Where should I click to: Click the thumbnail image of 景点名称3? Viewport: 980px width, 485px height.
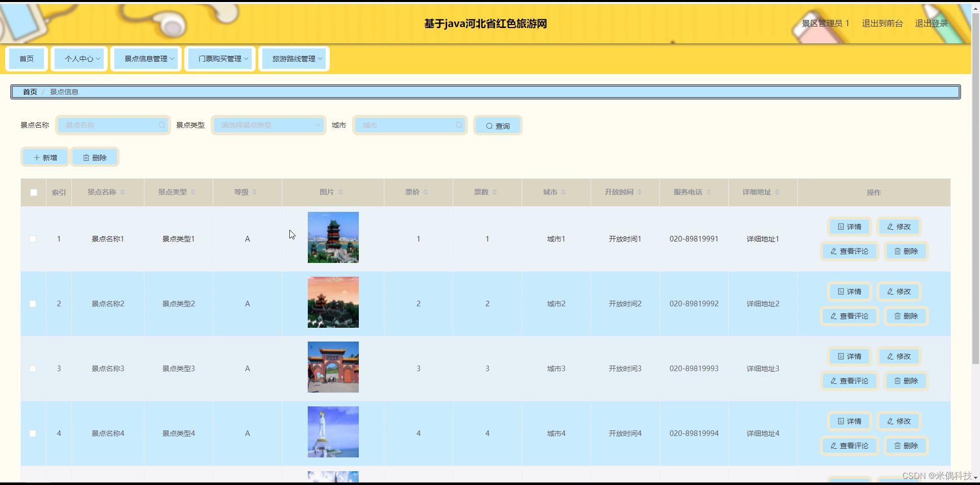332,367
